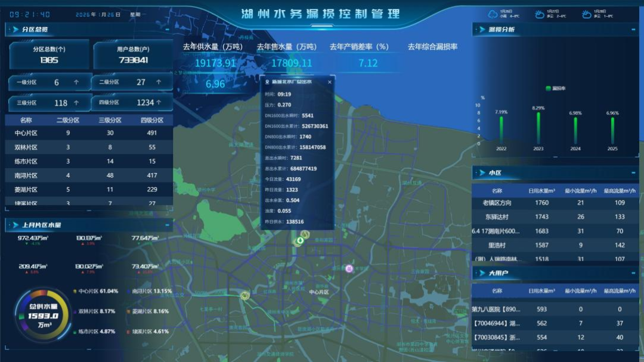644x362 pixels.
Task: Click the cloudy weather icon for Jan 28
Action: [x=587, y=14]
